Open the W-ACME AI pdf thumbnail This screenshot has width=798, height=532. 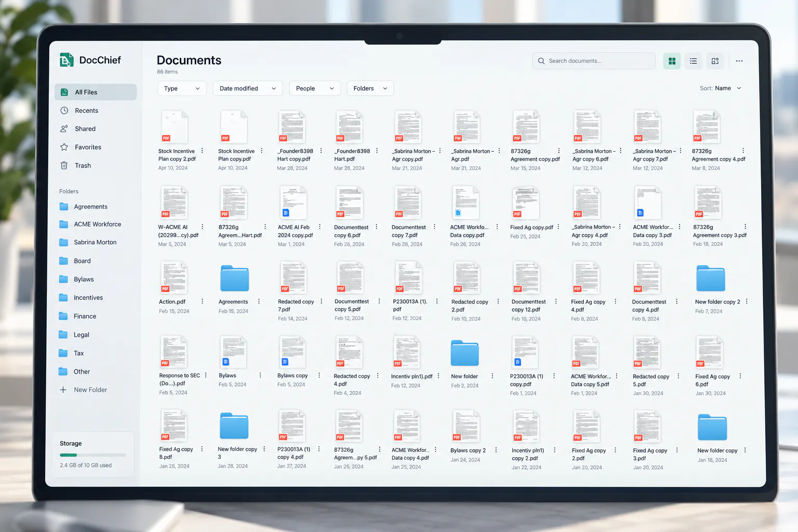(x=174, y=203)
